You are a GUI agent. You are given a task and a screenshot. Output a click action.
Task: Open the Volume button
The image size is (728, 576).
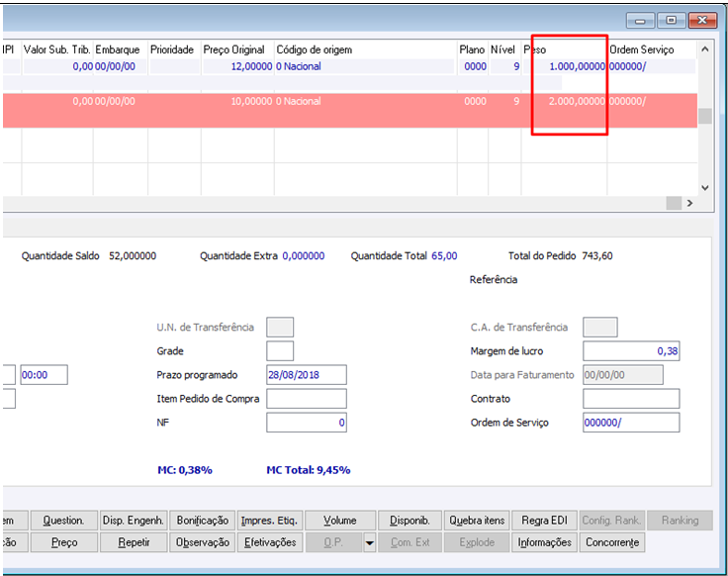coord(340,521)
